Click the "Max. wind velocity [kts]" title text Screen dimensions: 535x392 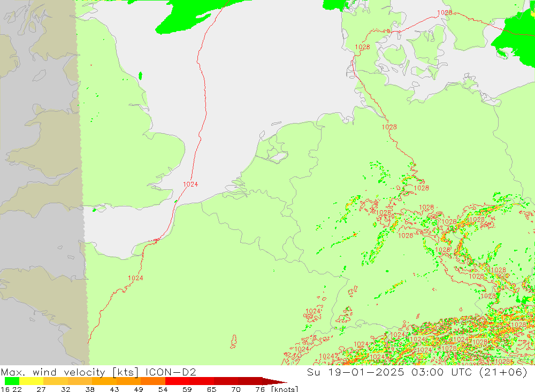coord(70,372)
